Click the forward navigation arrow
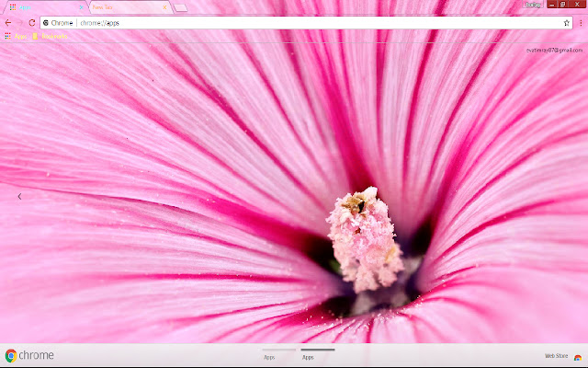 (20, 23)
